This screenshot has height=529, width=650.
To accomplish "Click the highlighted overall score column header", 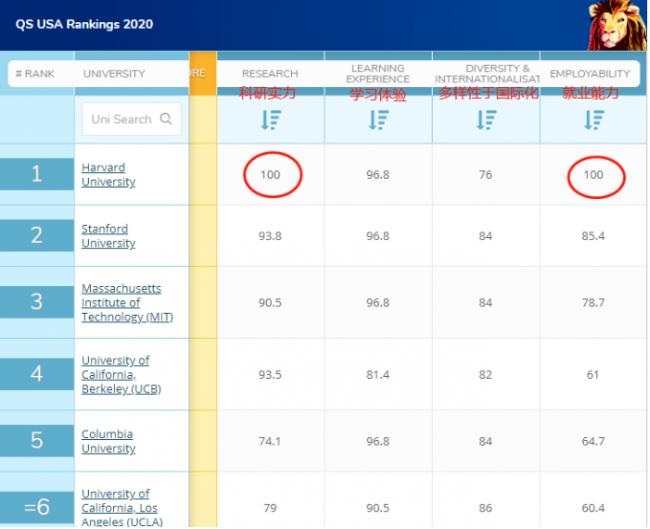I will (x=203, y=73).
